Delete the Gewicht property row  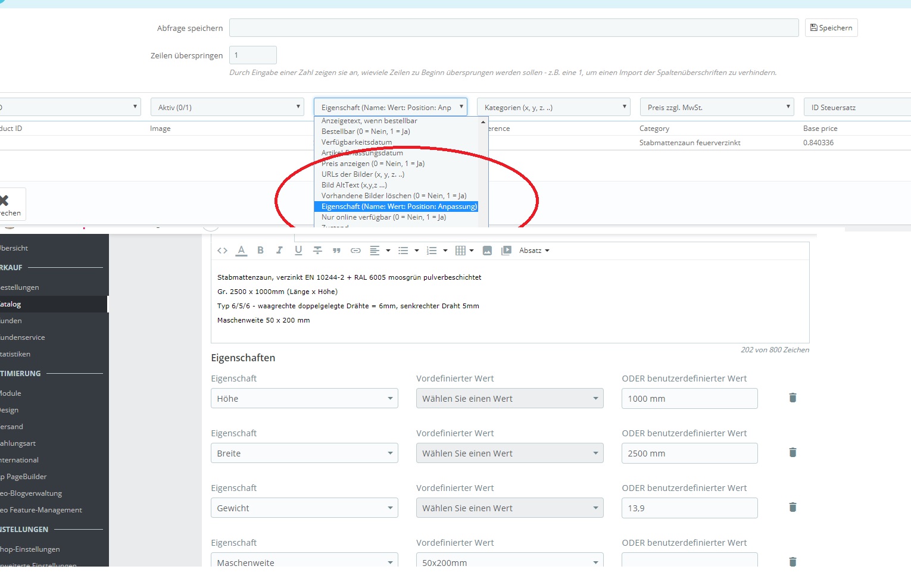pos(793,507)
